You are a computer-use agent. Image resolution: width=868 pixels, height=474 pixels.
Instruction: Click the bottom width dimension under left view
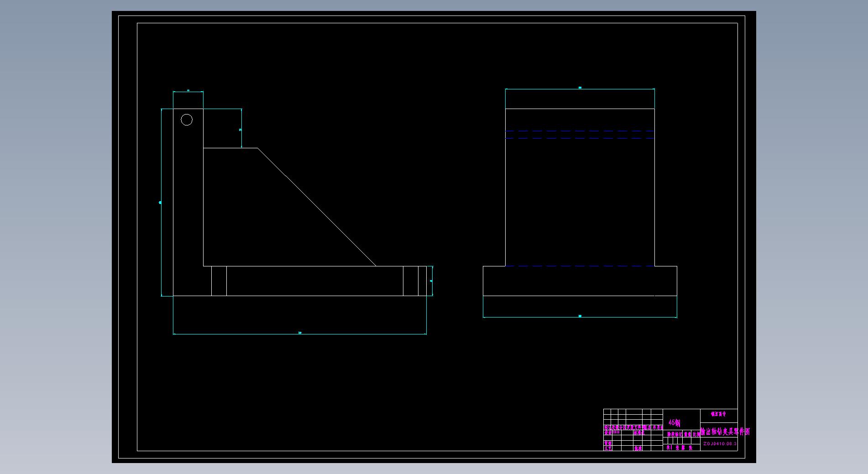point(300,333)
